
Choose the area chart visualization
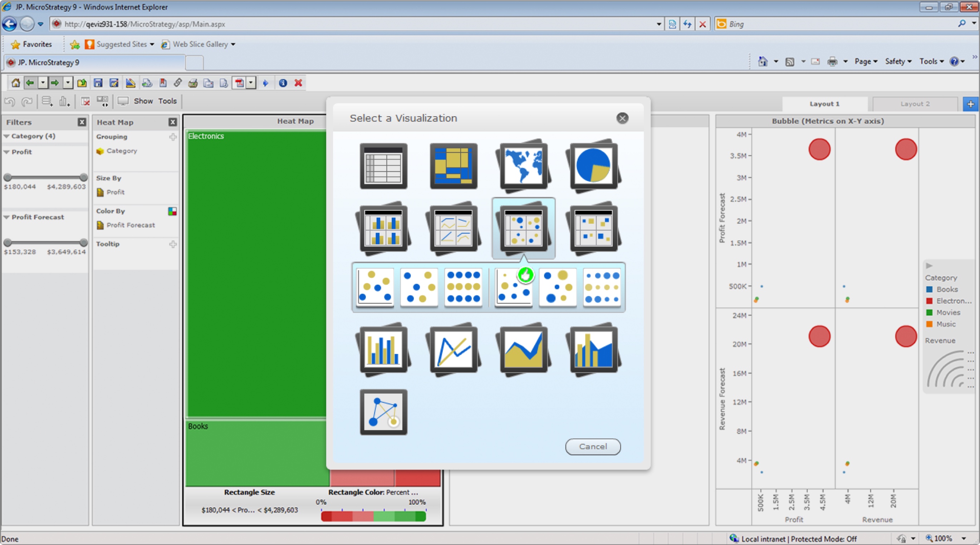point(524,350)
